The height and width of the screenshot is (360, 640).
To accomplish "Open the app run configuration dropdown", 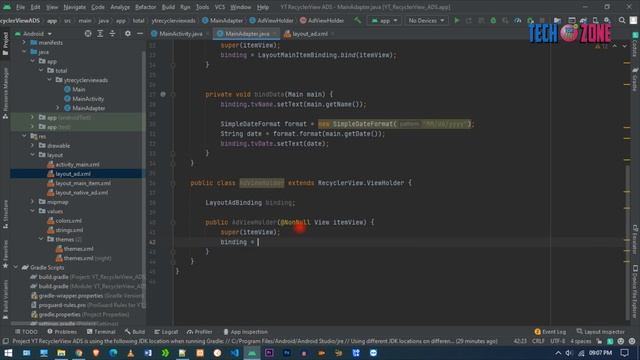I will (x=384, y=20).
